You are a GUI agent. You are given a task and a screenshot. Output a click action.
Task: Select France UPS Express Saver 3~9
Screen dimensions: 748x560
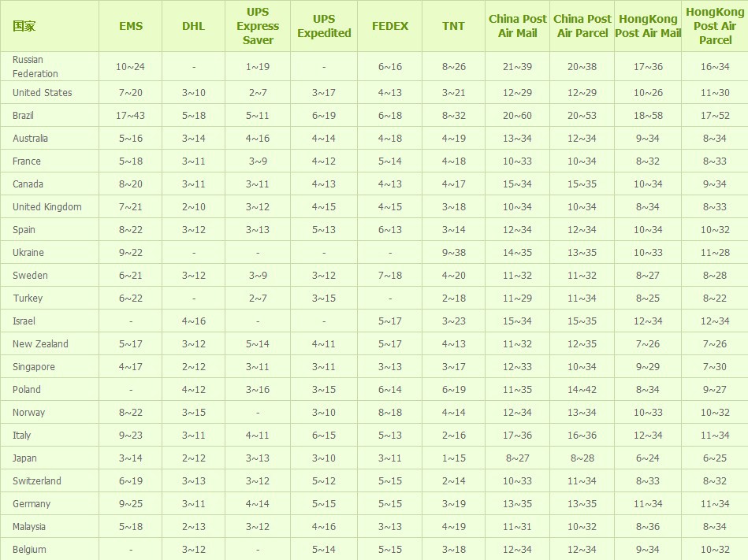[x=258, y=161]
